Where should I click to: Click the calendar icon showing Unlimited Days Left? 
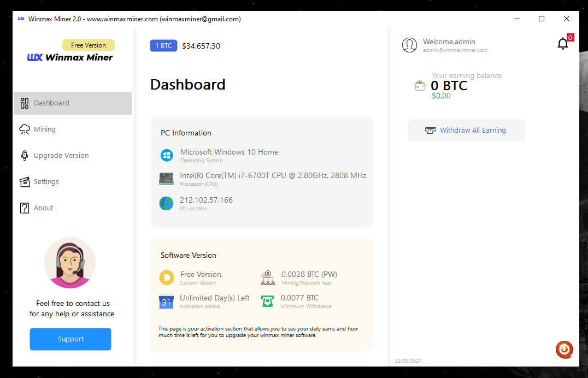coord(166,302)
